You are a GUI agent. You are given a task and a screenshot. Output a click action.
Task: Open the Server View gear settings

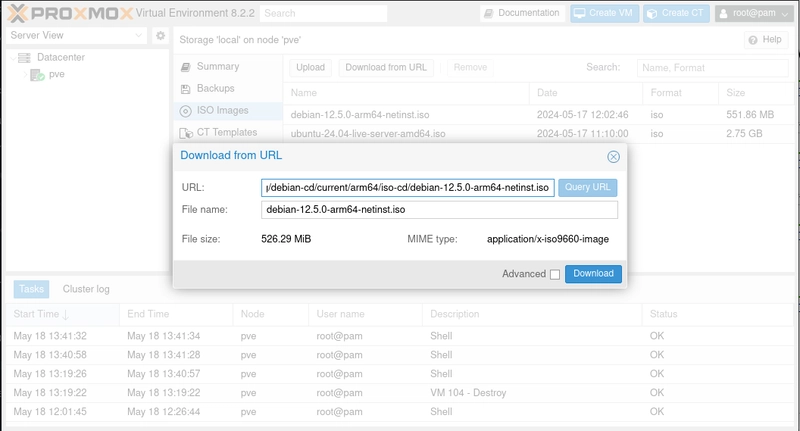pyautogui.click(x=160, y=36)
